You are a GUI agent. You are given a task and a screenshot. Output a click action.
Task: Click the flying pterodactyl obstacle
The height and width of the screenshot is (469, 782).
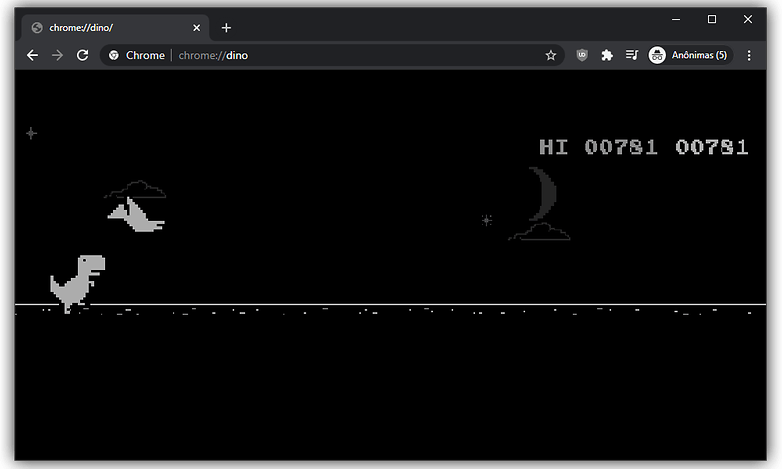click(136, 215)
